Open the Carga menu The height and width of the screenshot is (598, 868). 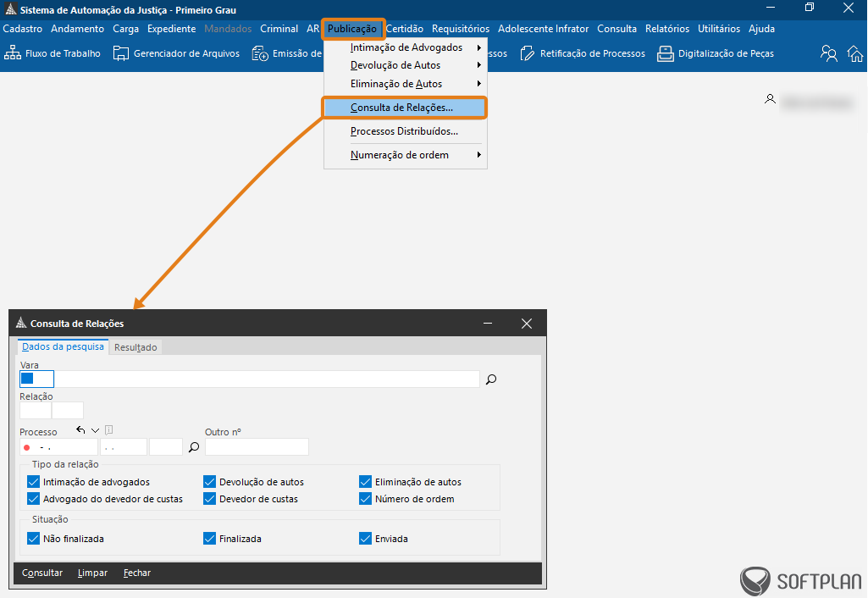point(125,29)
